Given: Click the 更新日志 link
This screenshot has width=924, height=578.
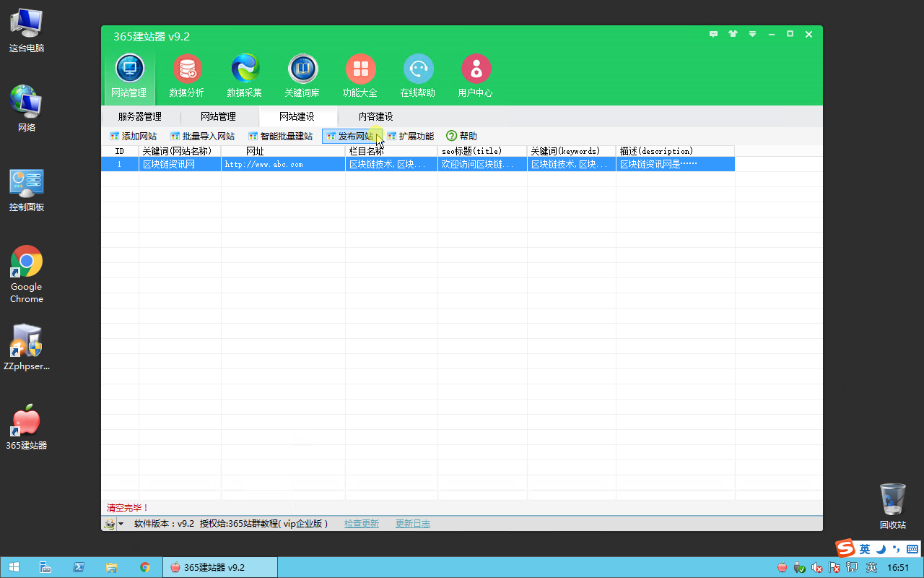Looking at the screenshot, I should click(413, 524).
